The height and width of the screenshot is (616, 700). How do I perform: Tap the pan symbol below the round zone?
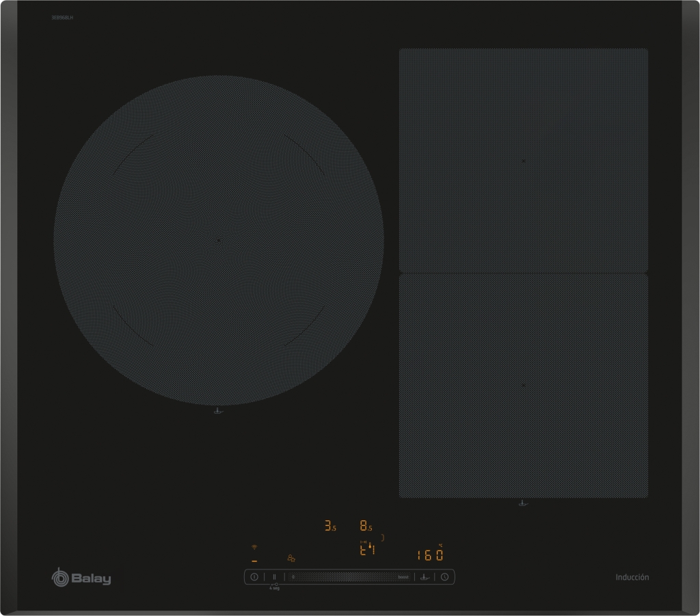click(x=217, y=412)
